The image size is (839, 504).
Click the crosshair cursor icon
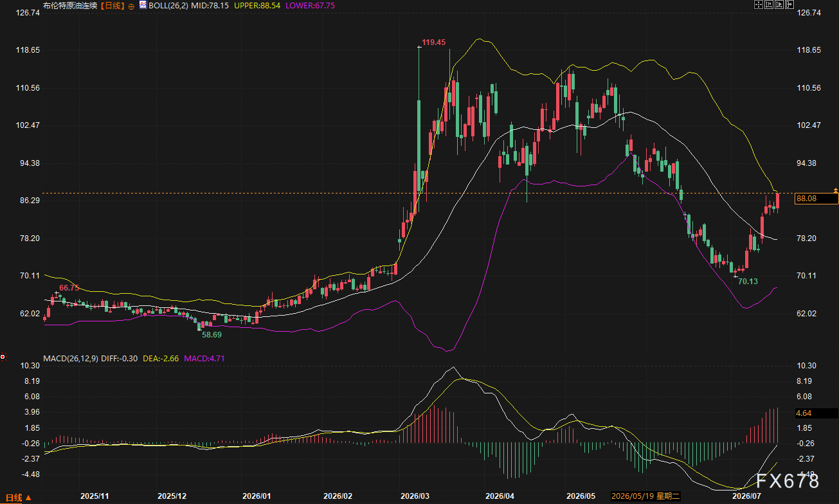coord(759,4)
